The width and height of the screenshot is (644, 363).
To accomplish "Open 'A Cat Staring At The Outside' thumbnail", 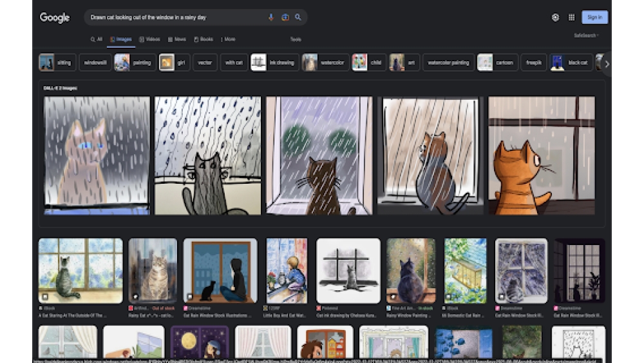I will pos(80,271).
